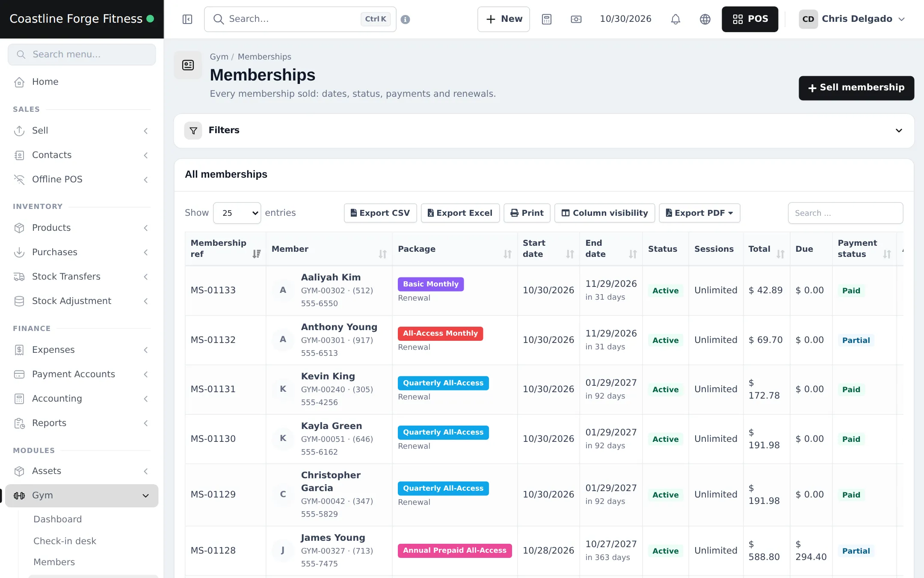Open notifications bell icon
Screen dimensions: 924x578
(x=675, y=19)
